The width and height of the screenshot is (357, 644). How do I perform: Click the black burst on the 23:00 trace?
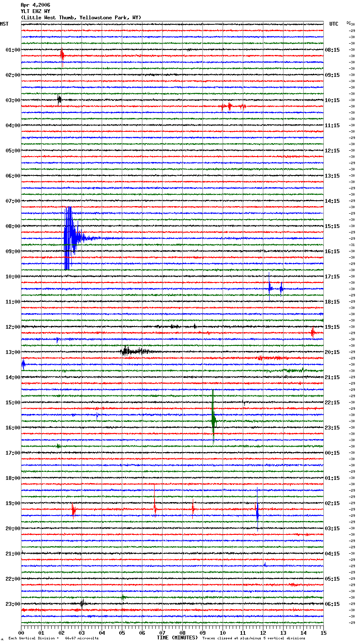(x=82, y=603)
